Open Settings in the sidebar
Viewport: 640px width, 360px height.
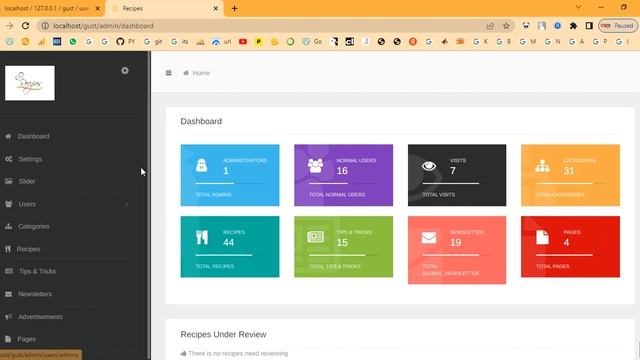pyautogui.click(x=30, y=159)
